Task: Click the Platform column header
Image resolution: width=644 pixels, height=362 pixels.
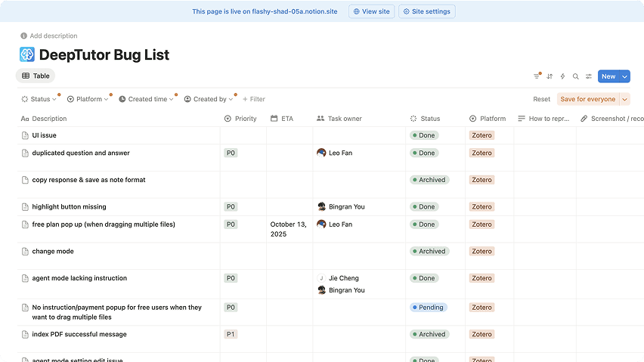Action: [488, 119]
